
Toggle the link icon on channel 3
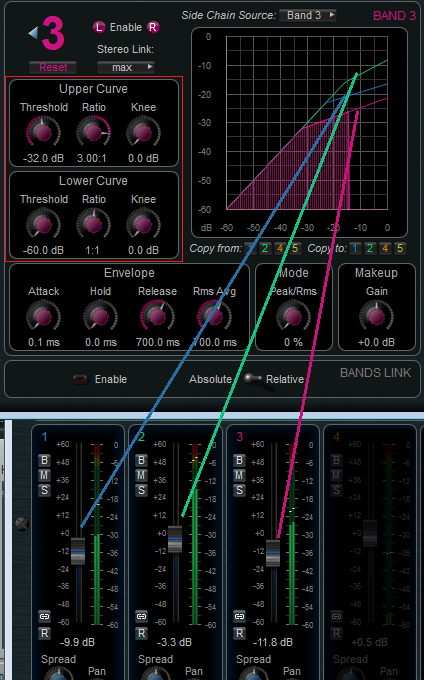(x=239, y=616)
